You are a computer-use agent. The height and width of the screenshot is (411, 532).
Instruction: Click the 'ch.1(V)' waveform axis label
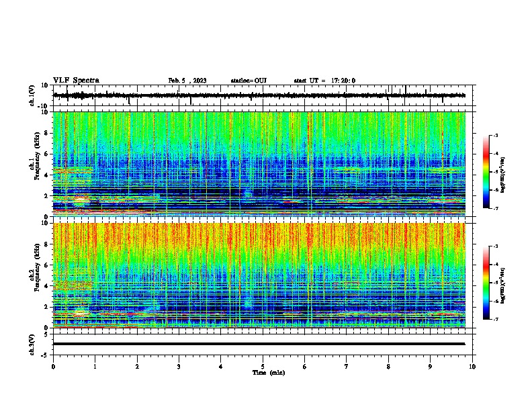click(32, 95)
